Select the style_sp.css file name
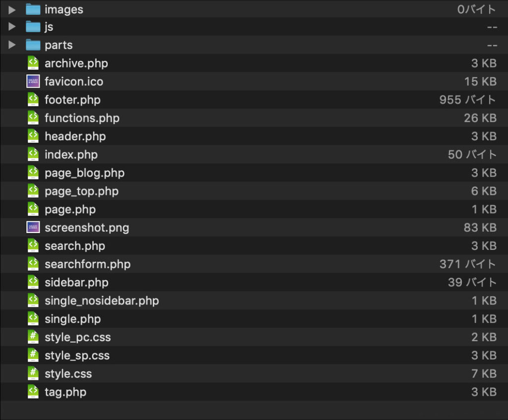Viewport: 508px width, 420px height. tap(77, 356)
